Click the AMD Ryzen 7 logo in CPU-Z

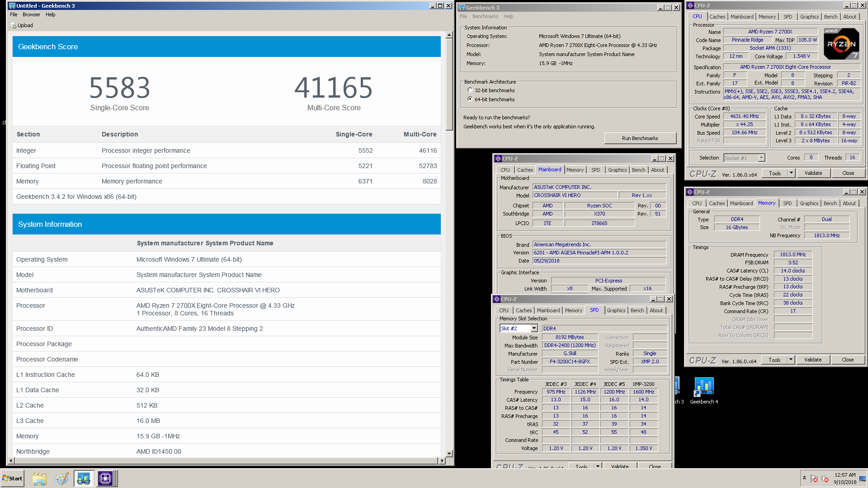pos(841,44)
